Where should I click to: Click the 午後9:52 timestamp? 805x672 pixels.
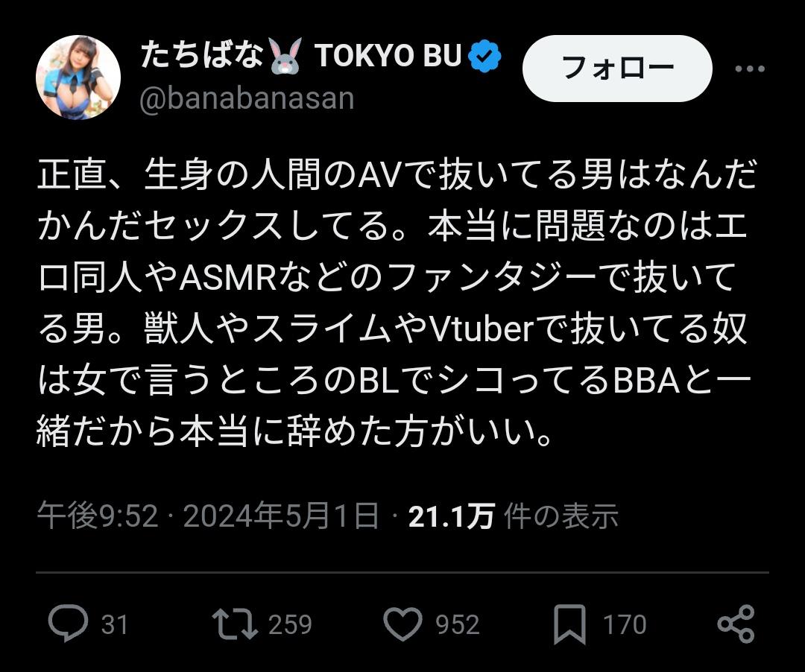[x=97, y=516]
